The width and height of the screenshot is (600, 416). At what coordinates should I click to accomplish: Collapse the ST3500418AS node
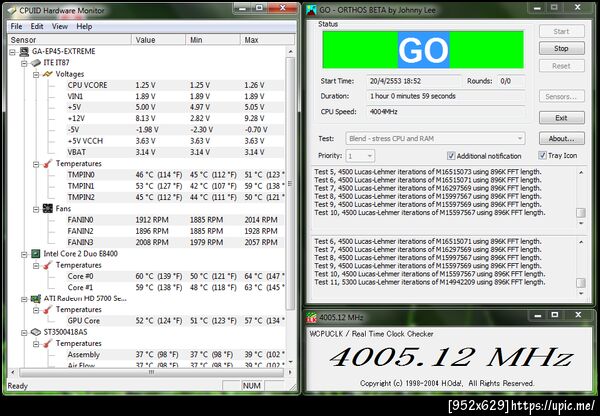pyautogui.click(x=24, y=333)
